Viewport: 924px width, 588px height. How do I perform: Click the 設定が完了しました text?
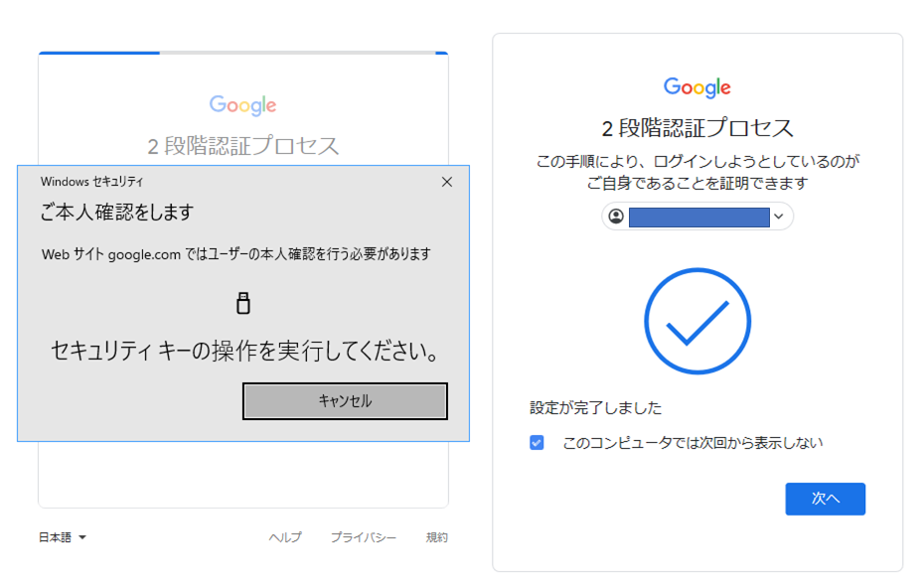point(595,407)
